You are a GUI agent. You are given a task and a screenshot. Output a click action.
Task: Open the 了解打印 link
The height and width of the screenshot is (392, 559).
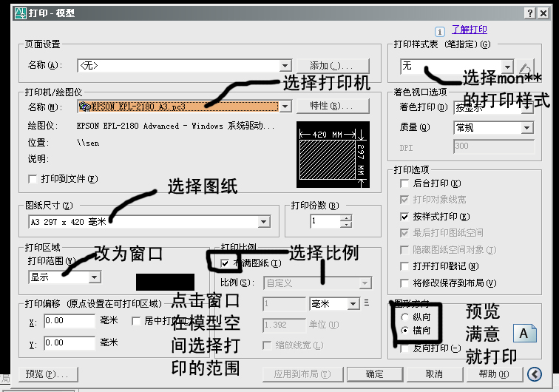469,30
